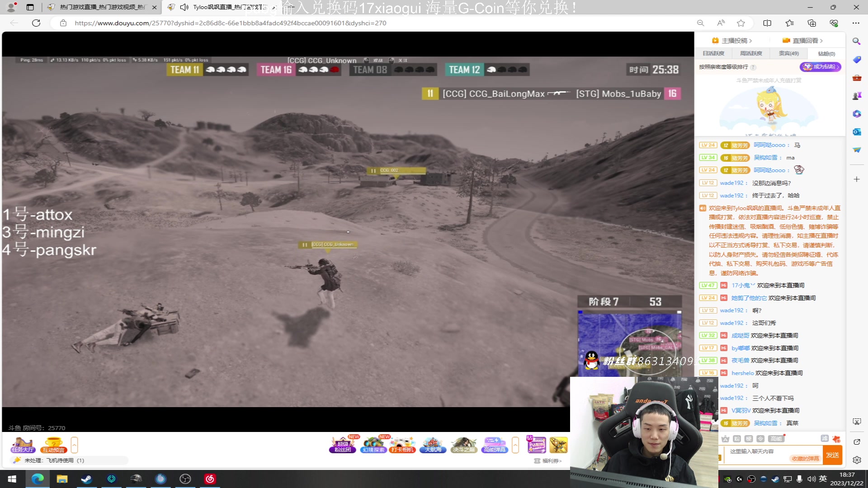Refresh the Douyu page

pyautogui.click(x=36, y=23)
